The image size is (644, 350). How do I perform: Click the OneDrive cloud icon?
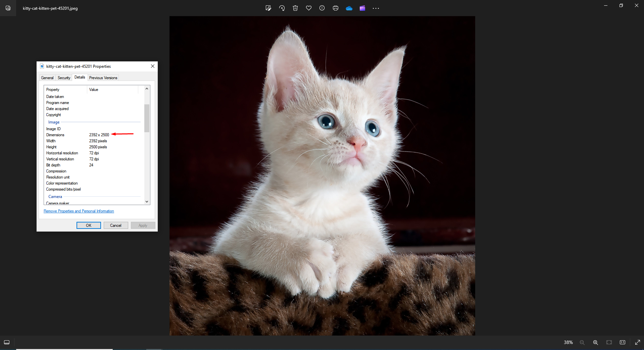click(x=349, y=8)
